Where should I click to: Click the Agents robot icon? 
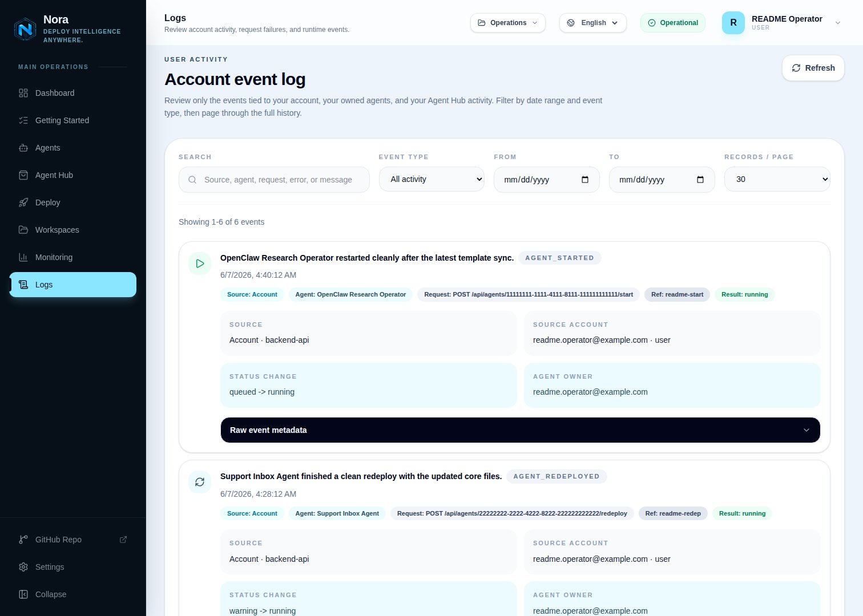click(x=23, y=148)
